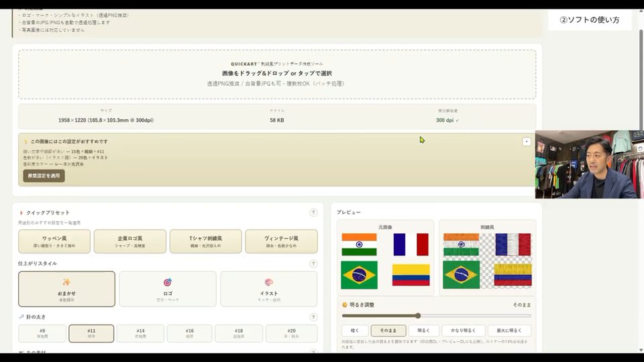Click the 300 dpi resolution value
This screenshot has height=362, width=644.
(447, 120)
